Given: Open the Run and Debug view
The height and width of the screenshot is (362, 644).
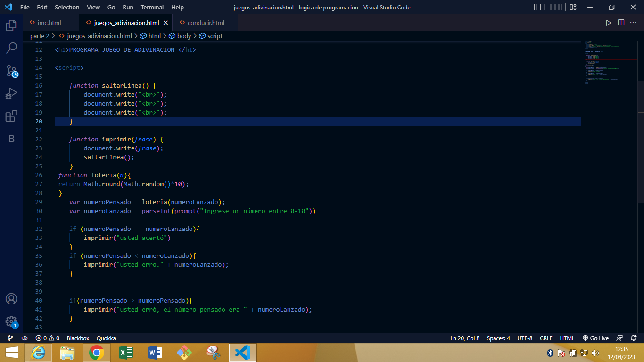Looking at the screenshot, I should (x=11, y=94).
